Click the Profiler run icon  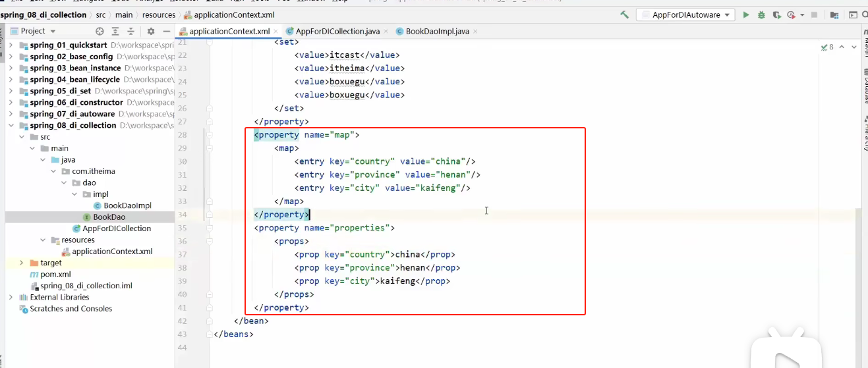pos(791,14)
